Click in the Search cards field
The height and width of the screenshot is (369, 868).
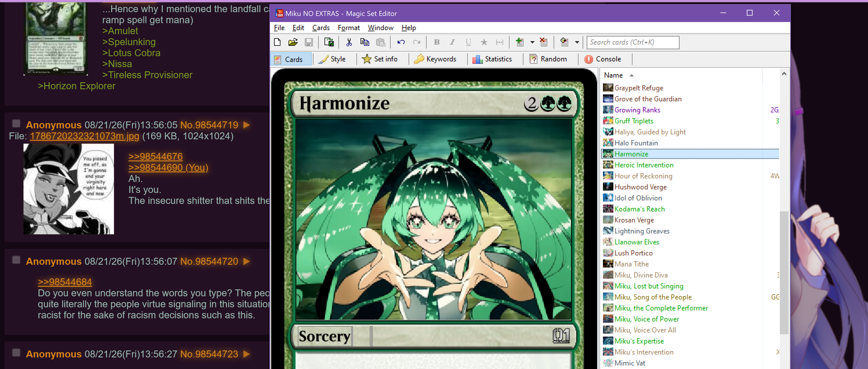click(633, 42)
